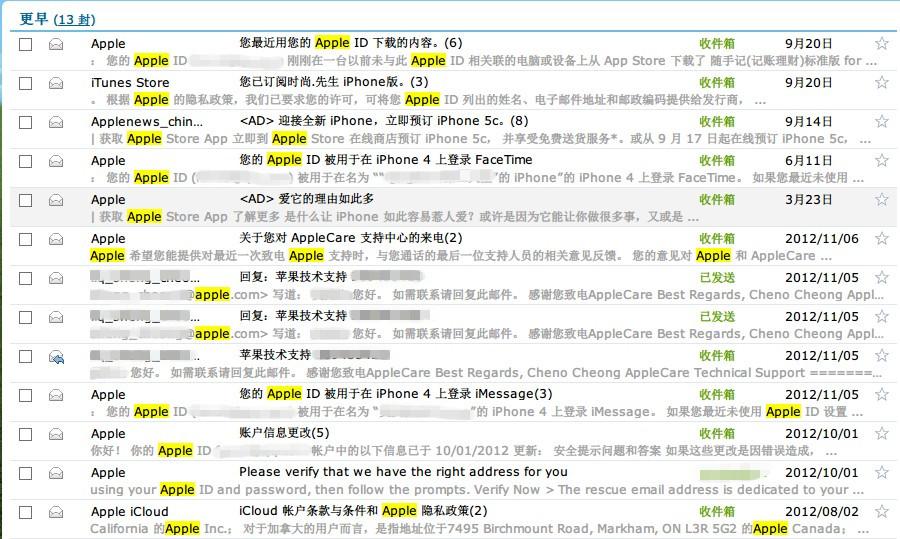Image resolution: width=900 pixels, height=539 pixels.
Task: Open the 13 封 link next to 更早
Action: click(75, 20)
